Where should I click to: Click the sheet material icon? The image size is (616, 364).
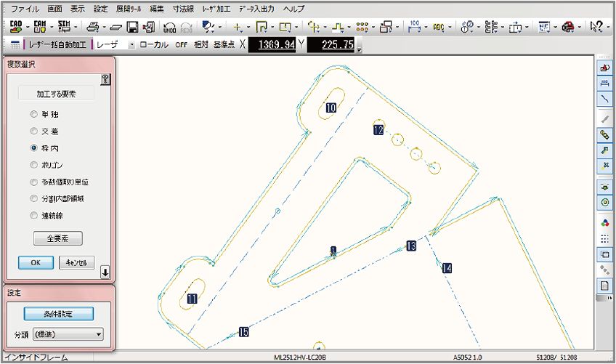tap(116, 28)
